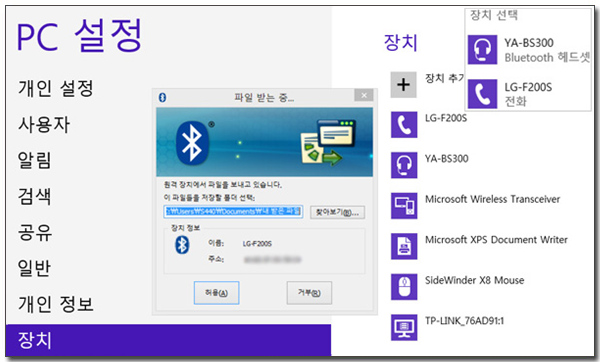Click the large Bluetooth logo in banner
600x362 pixels.
click(192, 143)
